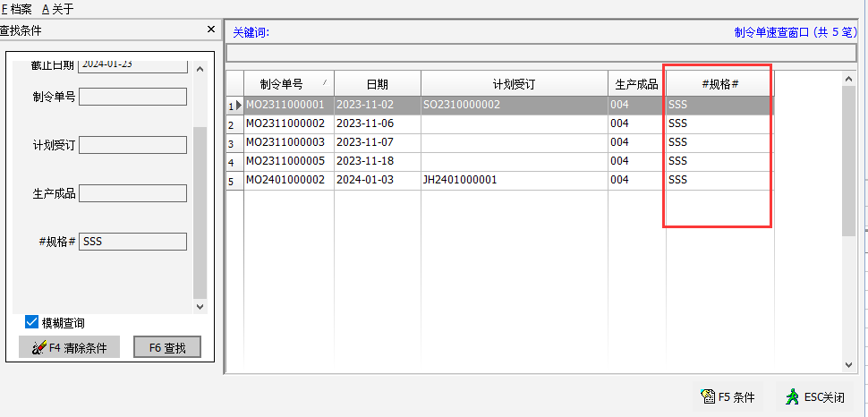Toggle the 模糊查询 fuzzy search checkbox

tap(32, 322)
